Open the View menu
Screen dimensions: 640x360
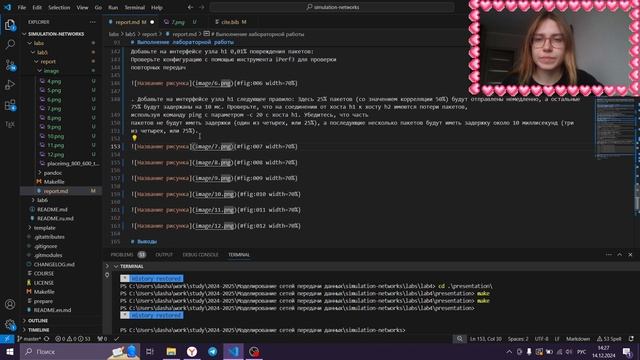coord(82,7)
